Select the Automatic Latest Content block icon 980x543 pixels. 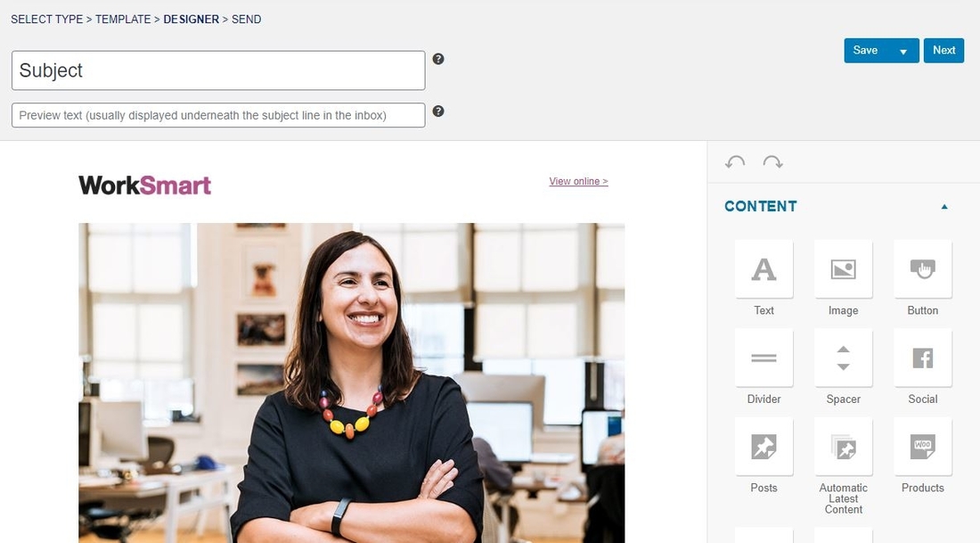coord(843,447)
